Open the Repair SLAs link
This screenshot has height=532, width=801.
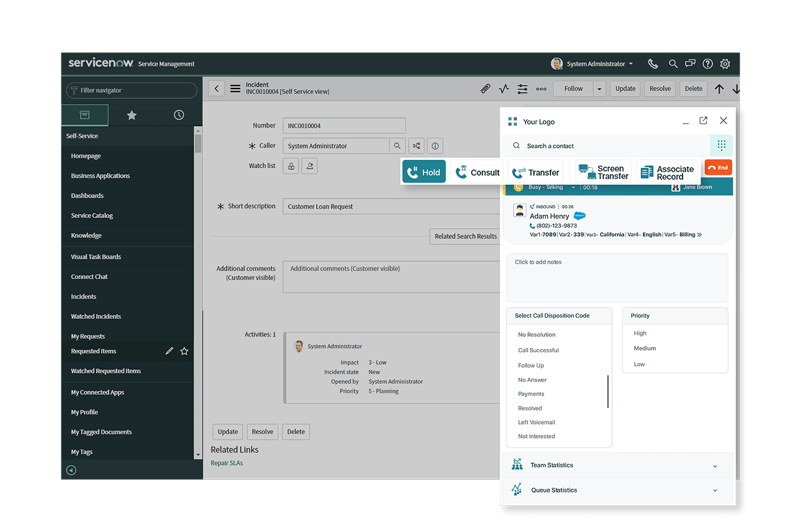(226, 463)
